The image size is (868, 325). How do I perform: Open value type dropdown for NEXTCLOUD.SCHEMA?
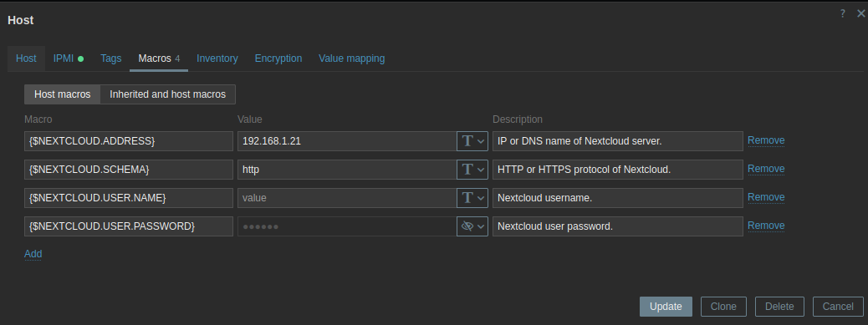[x=472, y=170]
